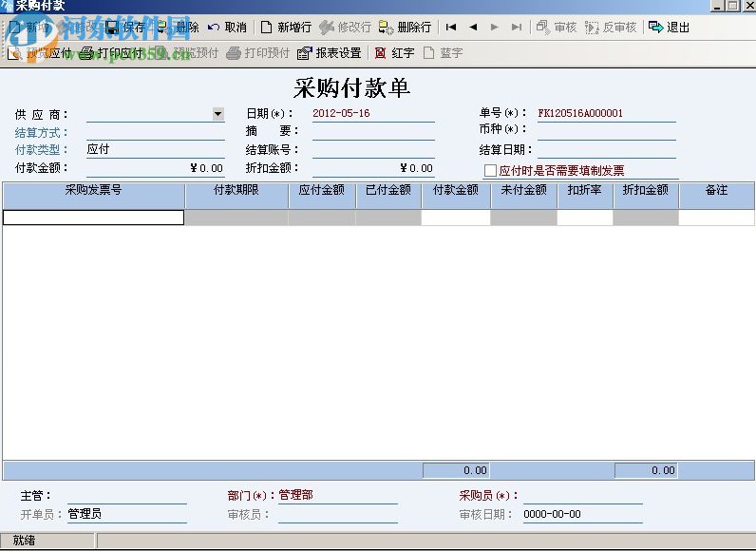This screenshot has height=551, width=756.
Task: Click the 就绪 status bar text
Action: coord(24,541)
